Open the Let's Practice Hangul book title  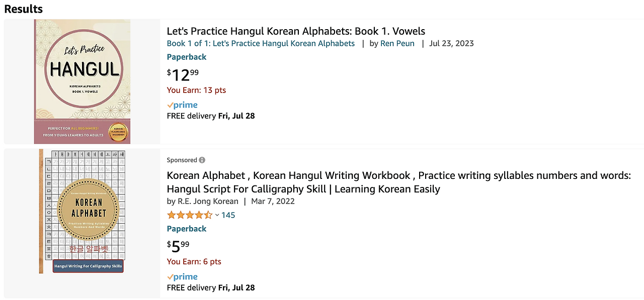(296, 31)
